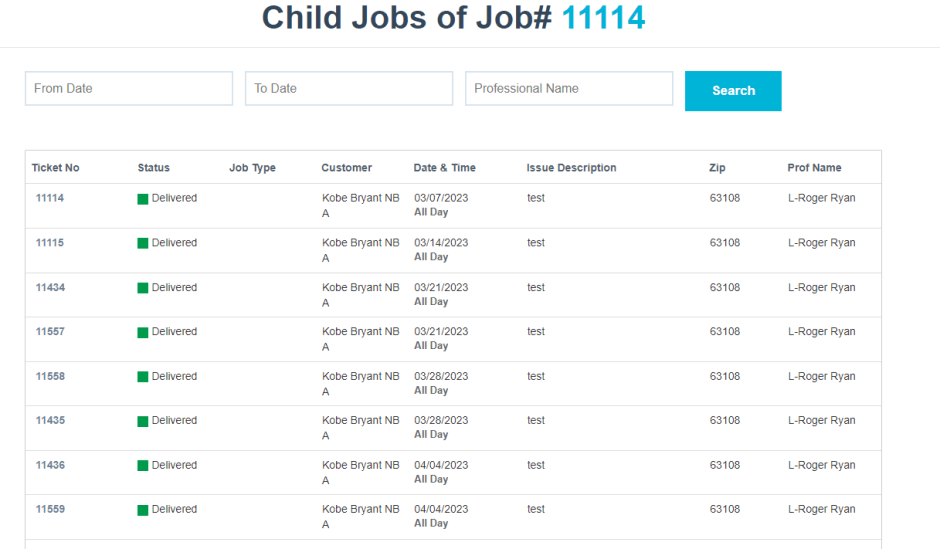Focus the Professional Name search box
The width and height of the screenshot is (940, 549).
tap(568, 88)
